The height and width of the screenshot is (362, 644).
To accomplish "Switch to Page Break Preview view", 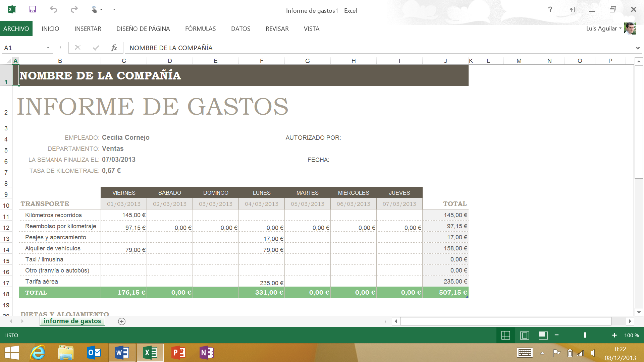I will pyautogui.click(x=543, y=335).
